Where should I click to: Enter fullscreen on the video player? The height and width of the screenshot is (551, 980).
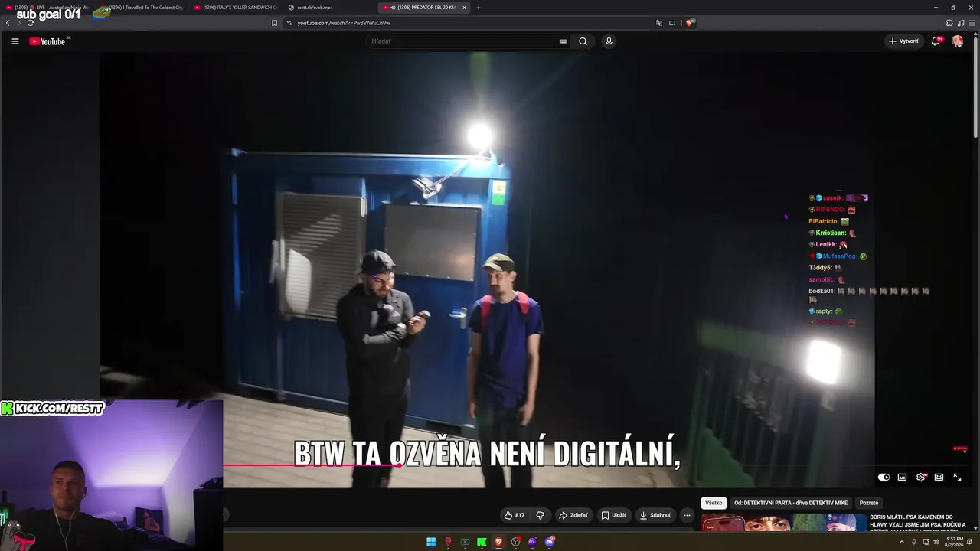(958, 478)
